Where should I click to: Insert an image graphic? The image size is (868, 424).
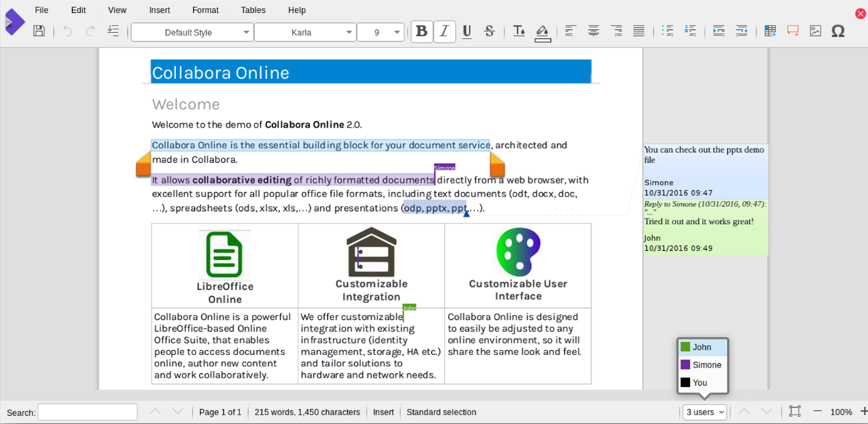tap(815, 31)
